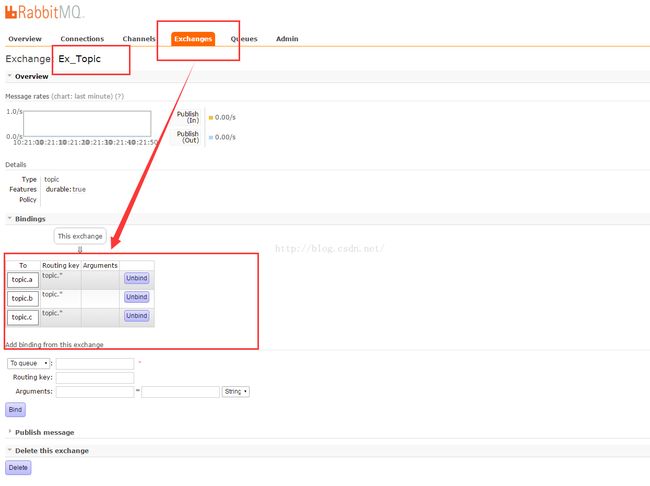Focus the Routing key input field
This screenshot has height=486, width=650.
95,378
